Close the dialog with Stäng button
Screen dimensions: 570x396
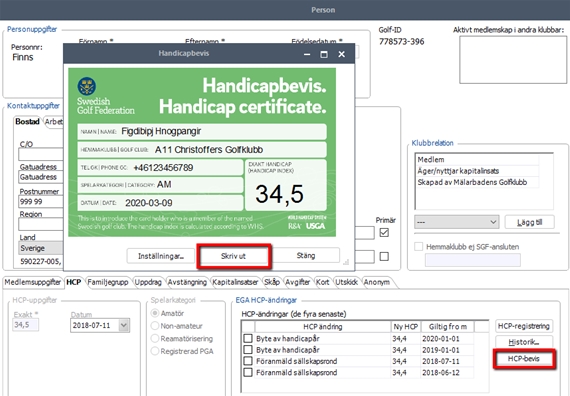point(306,255)
